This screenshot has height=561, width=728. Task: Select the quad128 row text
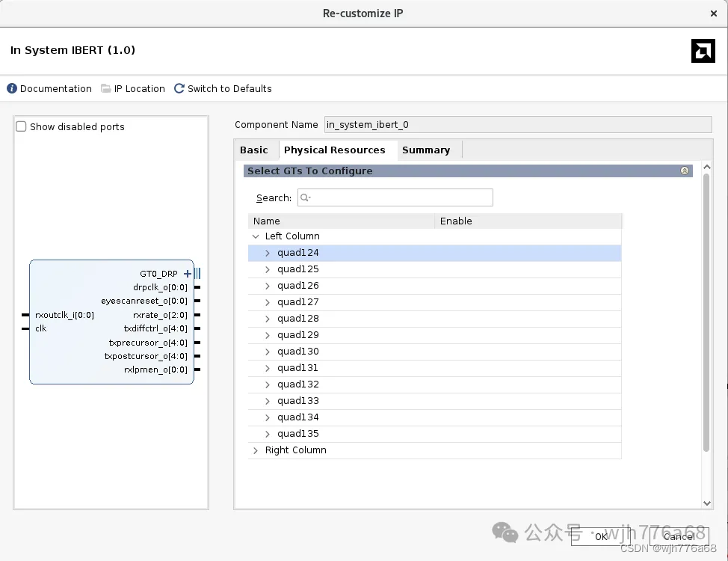point(298,319)
